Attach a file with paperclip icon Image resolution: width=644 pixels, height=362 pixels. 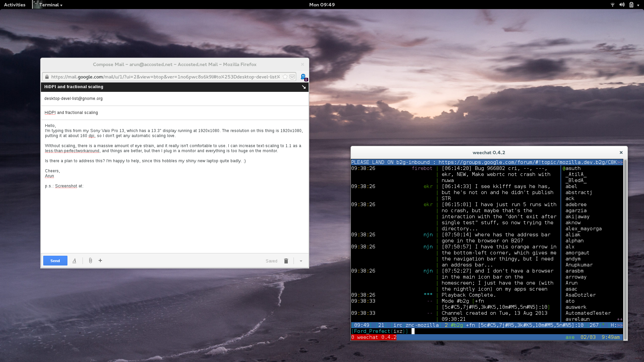point(91,260)
